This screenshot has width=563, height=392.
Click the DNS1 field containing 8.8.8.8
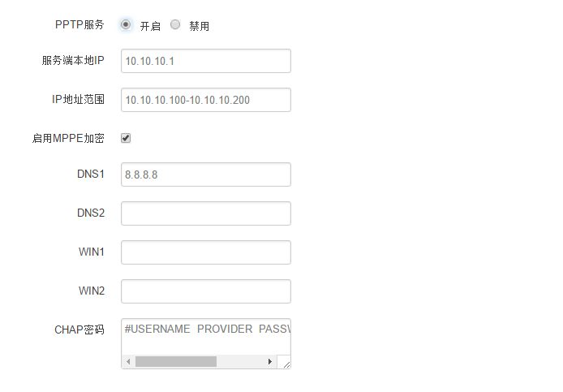tap(205, 174)
